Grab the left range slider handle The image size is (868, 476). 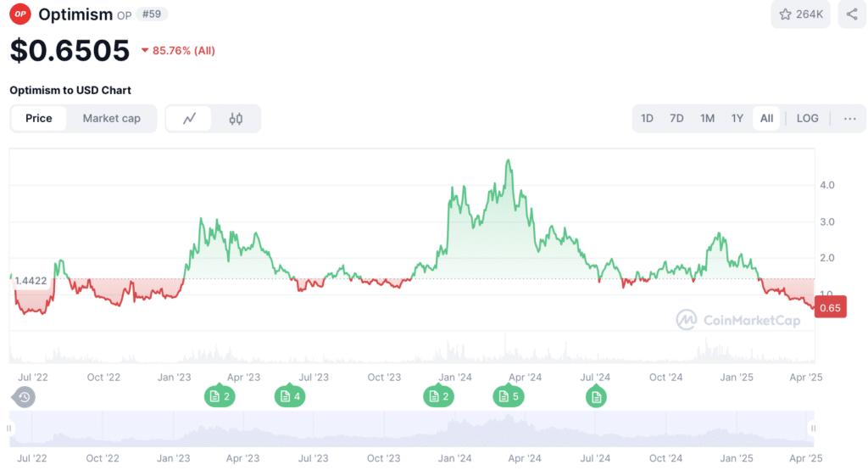(x=8, y=428)
